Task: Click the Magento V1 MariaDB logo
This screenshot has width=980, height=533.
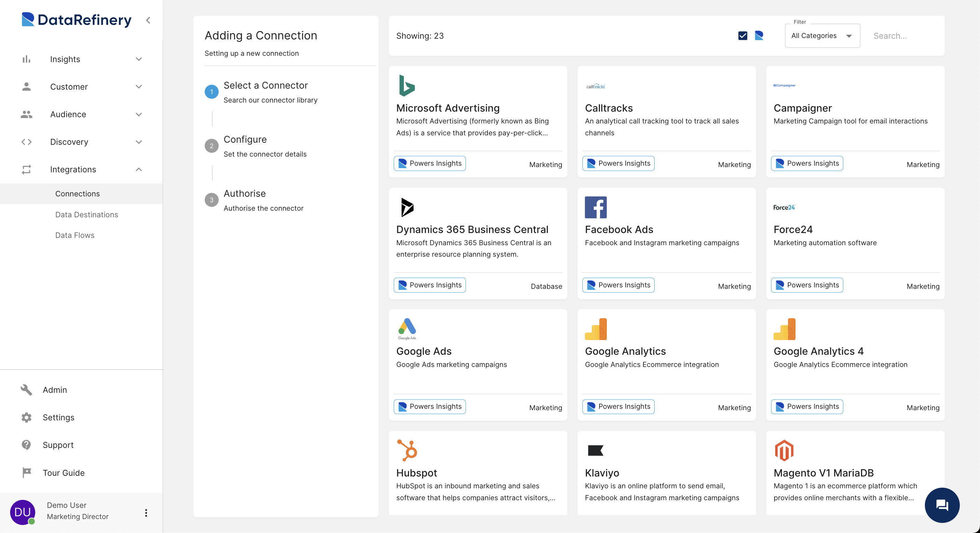Action: pyautogui.click(x=784, y=450)
